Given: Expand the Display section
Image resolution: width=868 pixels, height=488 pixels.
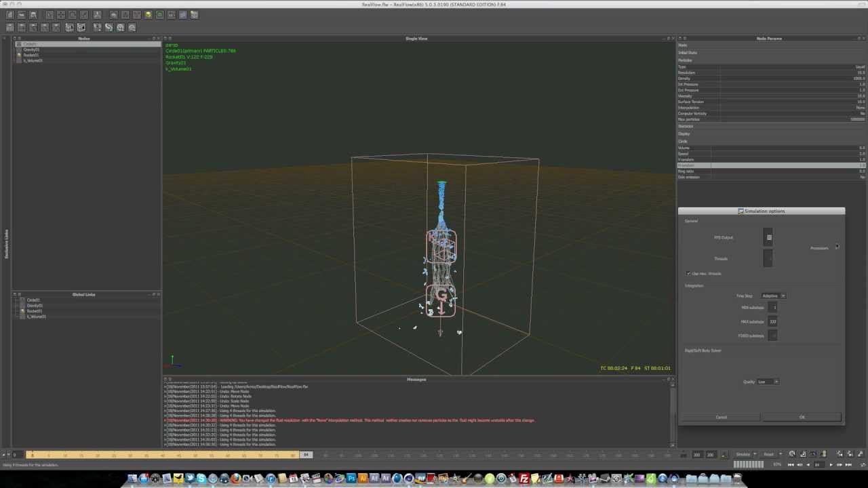Looking at the screenshot, I should (x=684, y=134).
